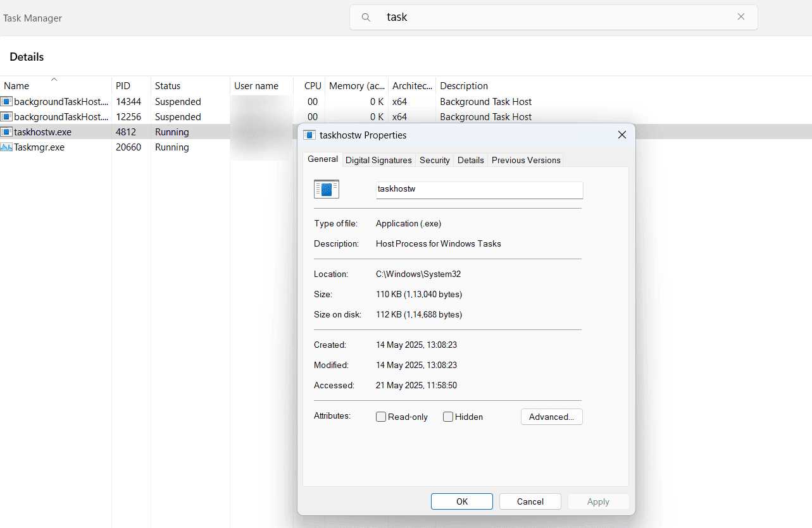Click the title bar icon of taskhostw Properties

pyautogui.click(x=309, y=135)
